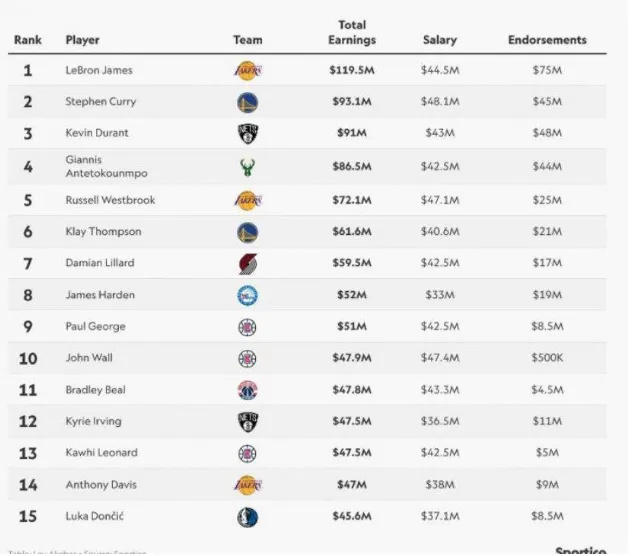Click the Endorsements column header
639x556 pixels.
coord(547,40)
